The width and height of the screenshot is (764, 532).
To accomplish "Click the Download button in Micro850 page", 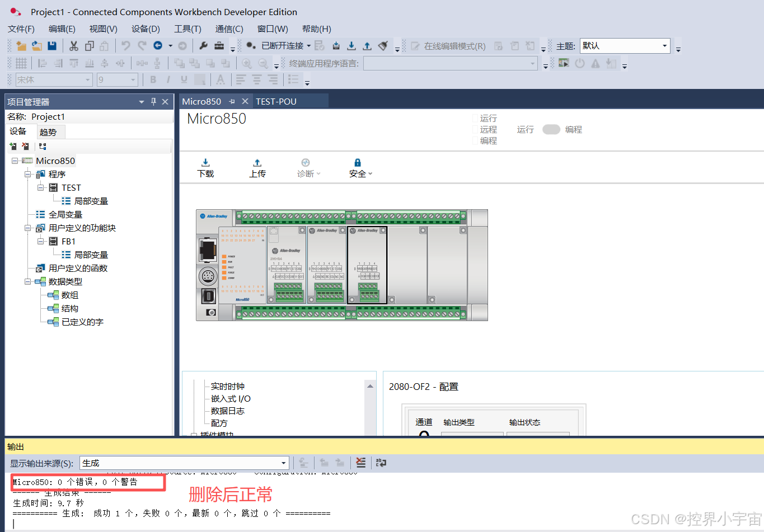I will pos(205,168).
